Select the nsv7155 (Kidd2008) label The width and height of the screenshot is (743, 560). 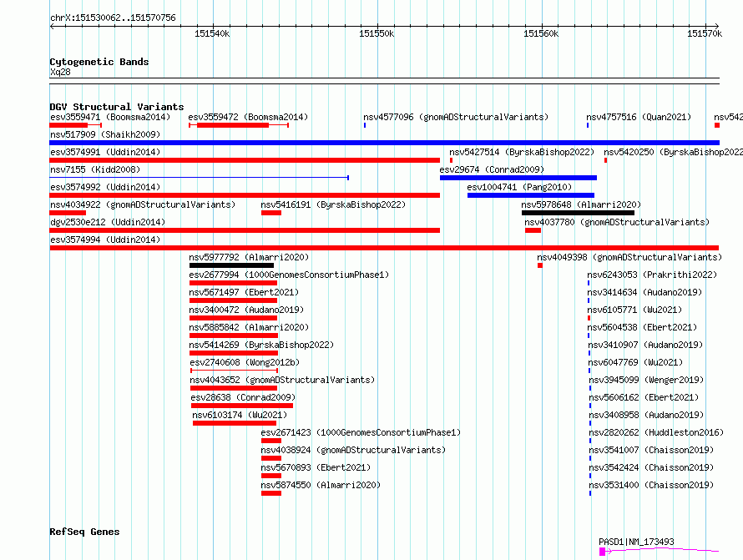95,169
